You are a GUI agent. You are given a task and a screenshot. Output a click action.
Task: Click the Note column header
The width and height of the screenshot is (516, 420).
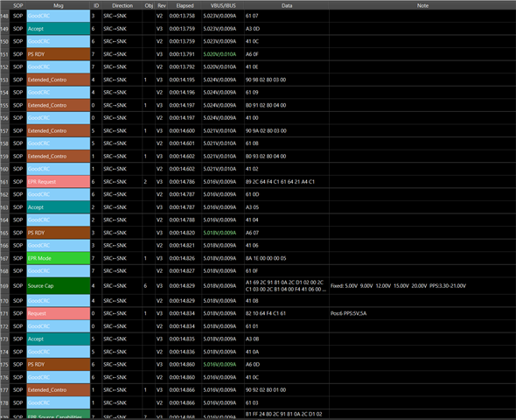coord(422,5)
